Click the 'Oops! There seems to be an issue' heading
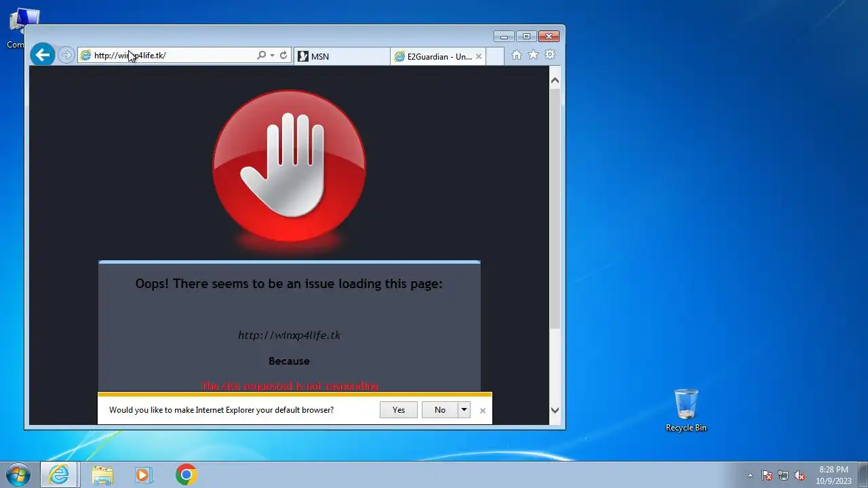The height and width of the screenshot is (488, 868). pyautogui.click(x=289, y=283)
